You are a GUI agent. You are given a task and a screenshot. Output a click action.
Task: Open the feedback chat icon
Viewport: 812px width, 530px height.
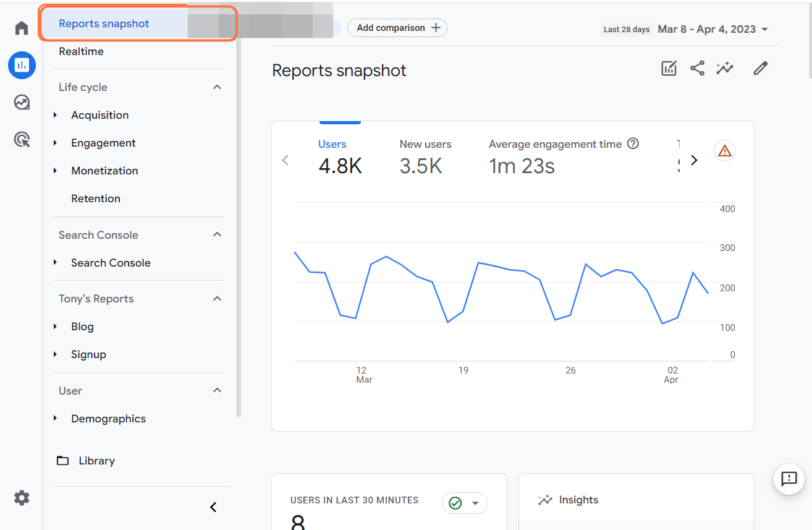(789, 479)
